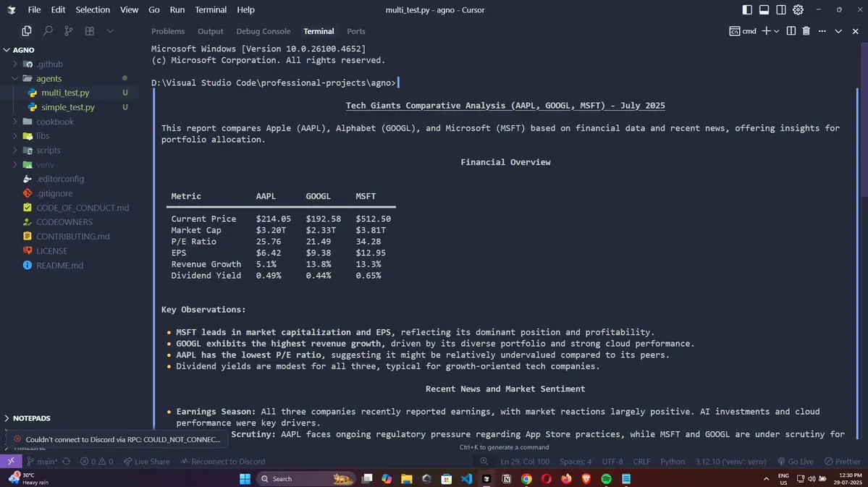Click the remote window status icon
This screenshot has width=868, height=487.
pyautogui.click(x=11, y=461)
